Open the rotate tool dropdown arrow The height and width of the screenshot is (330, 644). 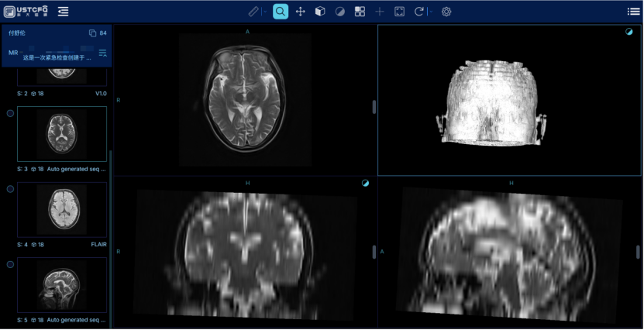tap(430, 12)
